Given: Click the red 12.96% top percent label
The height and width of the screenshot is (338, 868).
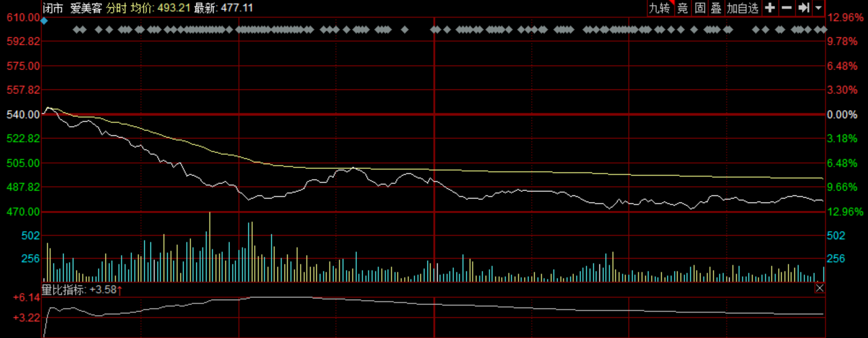Looking at the screenshot, I should (845, 18).
